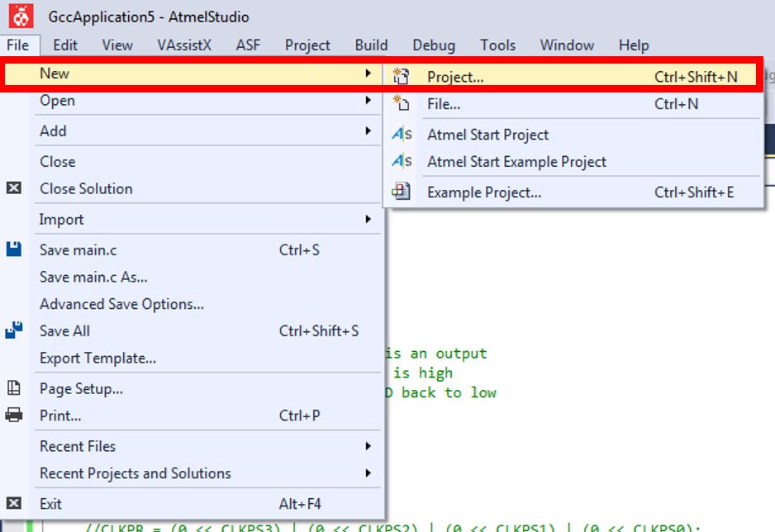
Task: Click the Atmel Studio ladybug logo icon
Action: click(x=21, y=17)
